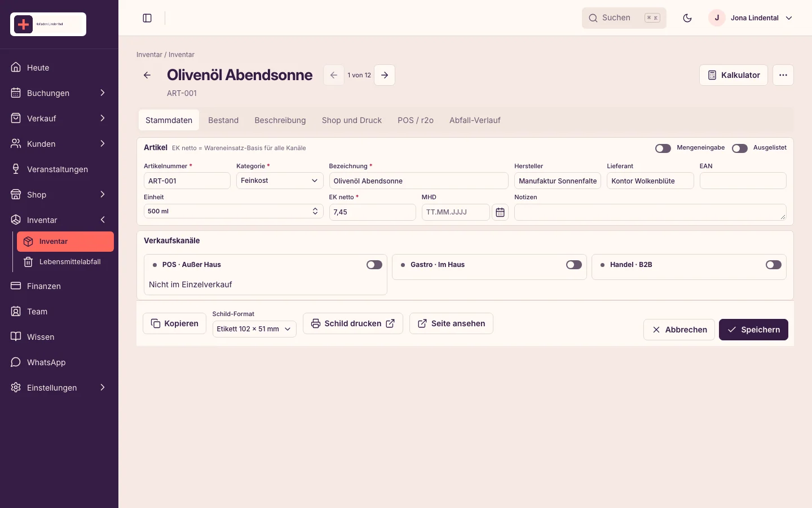Open the three-dot more options menu

(783, 75)
